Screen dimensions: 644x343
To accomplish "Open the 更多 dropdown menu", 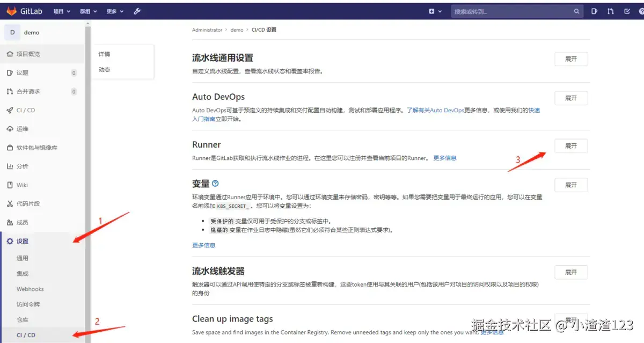I will click(115, 11).
